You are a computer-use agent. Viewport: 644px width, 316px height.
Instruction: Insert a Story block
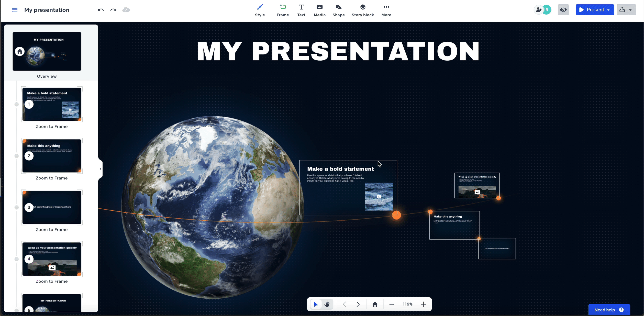(363, 10)
